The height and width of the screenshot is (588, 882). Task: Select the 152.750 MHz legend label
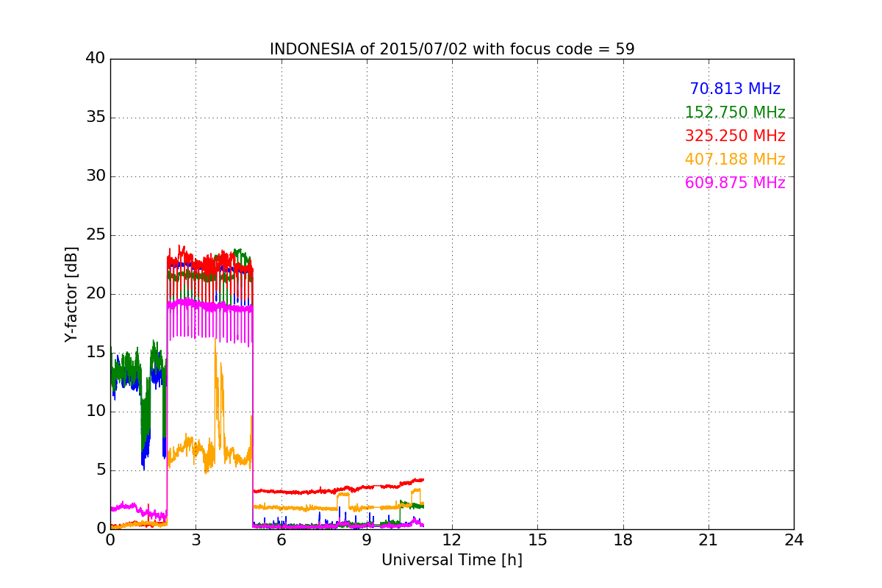tap(735, 112)
